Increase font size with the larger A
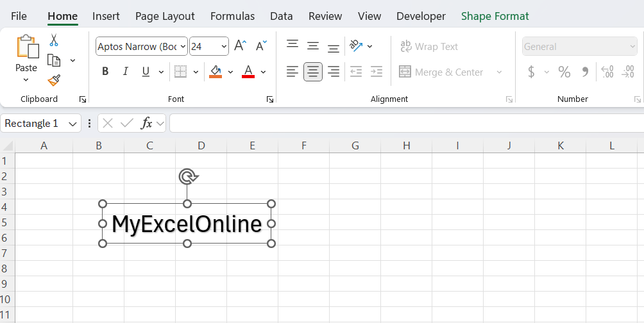 point(241,46)
